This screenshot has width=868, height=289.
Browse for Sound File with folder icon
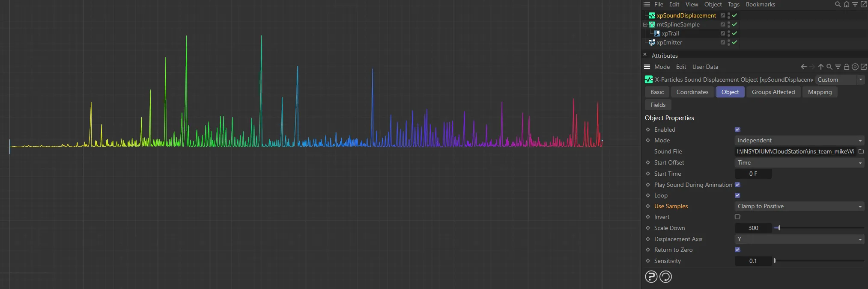coord(861,151)
